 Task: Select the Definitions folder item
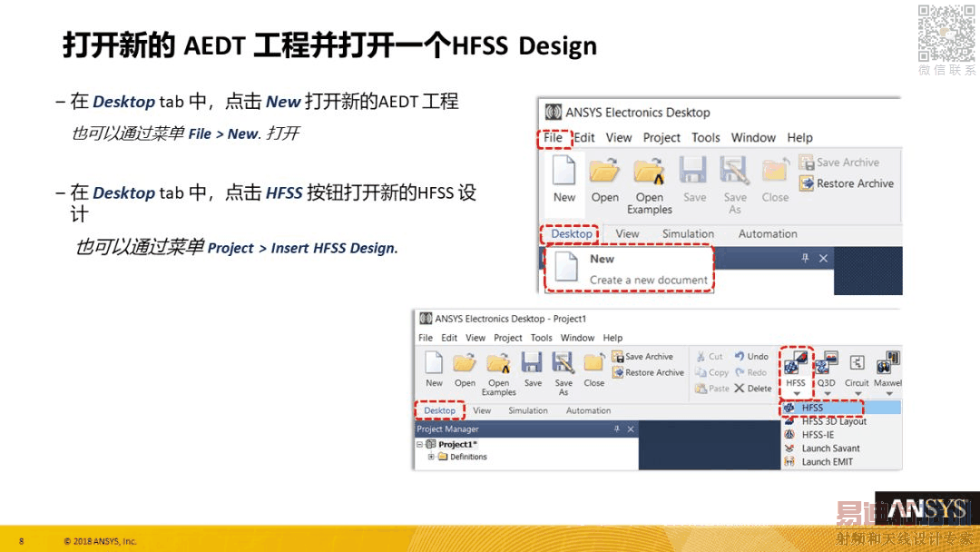pos(468,457)
